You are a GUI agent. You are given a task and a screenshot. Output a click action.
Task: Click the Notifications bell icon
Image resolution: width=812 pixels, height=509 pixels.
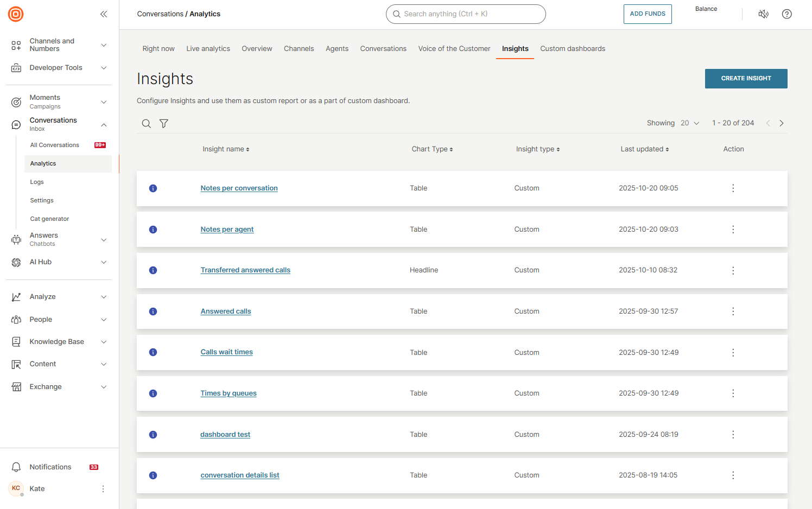pos(16,467)
